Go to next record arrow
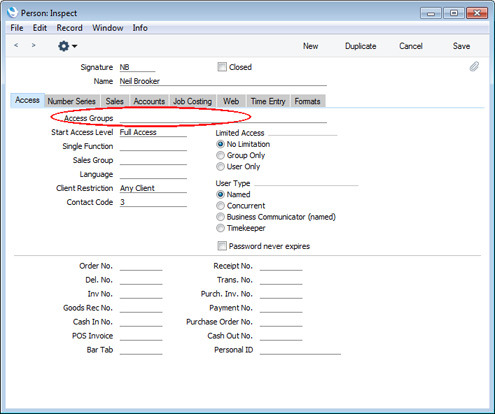This screenshot has height=414, width=495. pos(33,45)
